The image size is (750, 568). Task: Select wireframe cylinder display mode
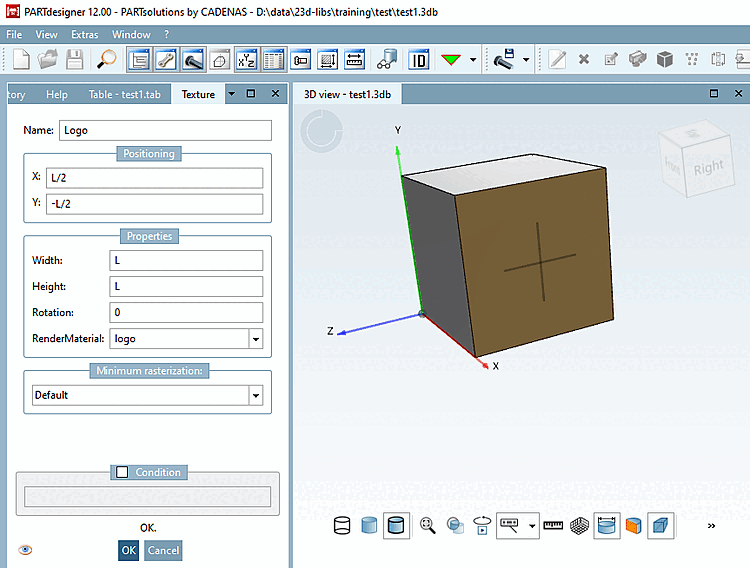coord(342,525)
